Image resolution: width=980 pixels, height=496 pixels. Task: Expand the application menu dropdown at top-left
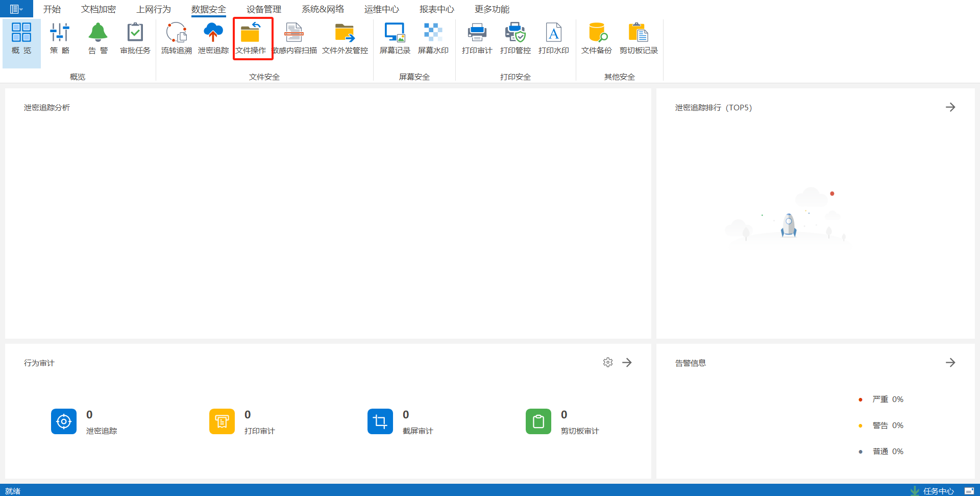point(16,9)
